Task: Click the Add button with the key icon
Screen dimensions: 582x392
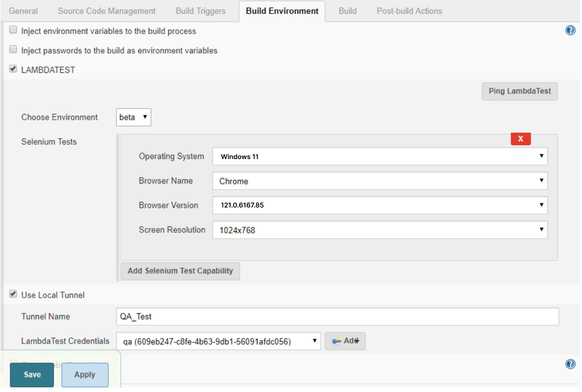Action: point(345,341)
